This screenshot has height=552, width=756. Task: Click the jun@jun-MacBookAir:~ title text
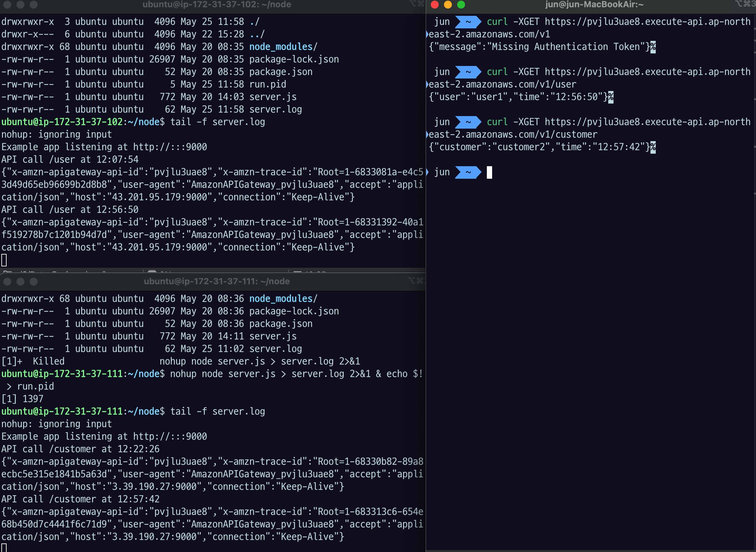coord(594,5)
